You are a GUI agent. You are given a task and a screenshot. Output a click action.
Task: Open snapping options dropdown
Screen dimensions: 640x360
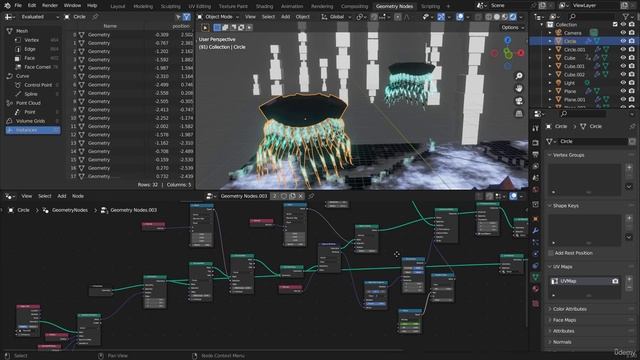click(x=384, y=17)
